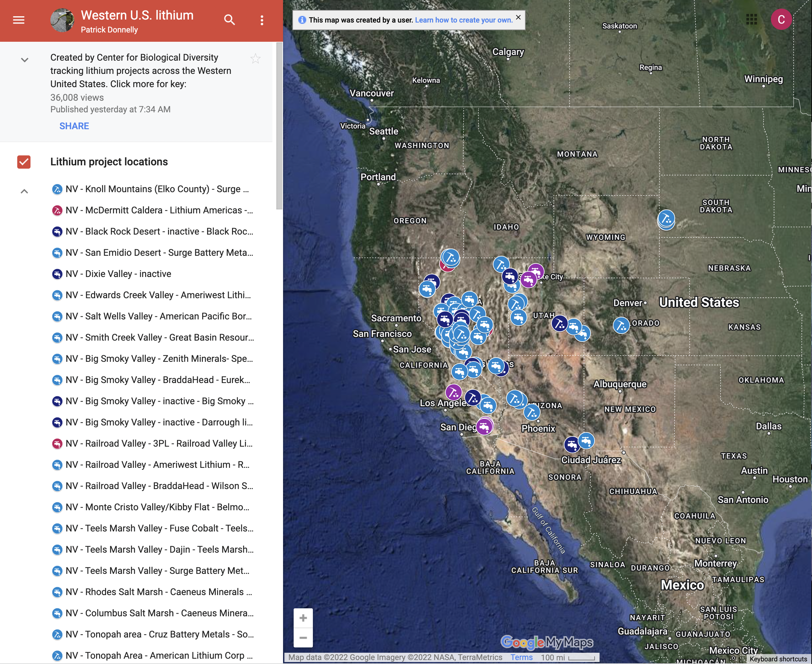
Task: Expand the map description chevron
Action: [x=25, y=60]
